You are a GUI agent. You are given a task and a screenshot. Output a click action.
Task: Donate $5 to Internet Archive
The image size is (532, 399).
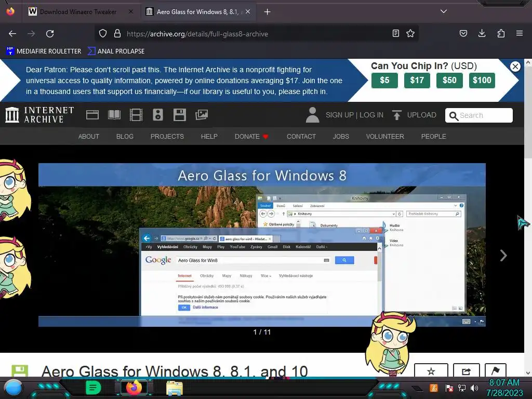click(x=384, y=81)
